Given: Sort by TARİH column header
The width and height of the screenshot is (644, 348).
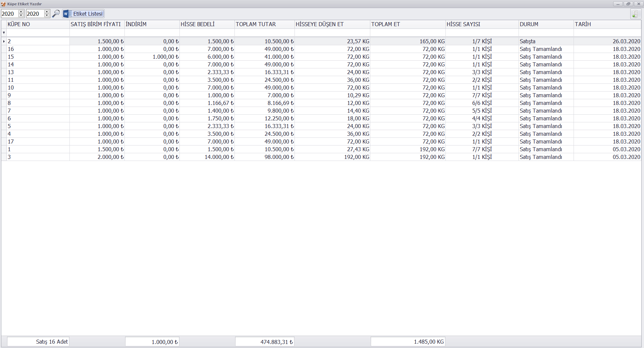Looking at the screenshot, I should click(607, 24).
